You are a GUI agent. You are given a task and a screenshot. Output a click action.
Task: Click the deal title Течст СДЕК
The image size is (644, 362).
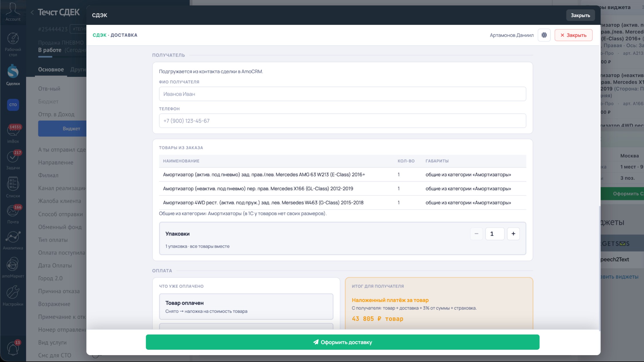click(x=59, y=12)
